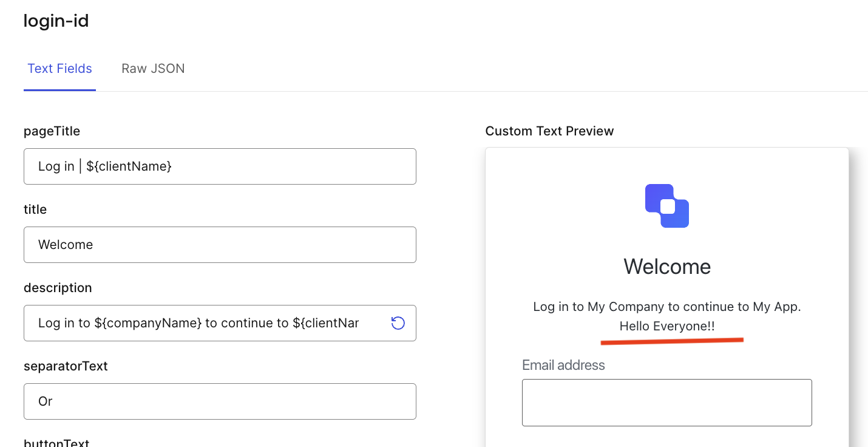The width and height of the screenshot is (868, 447).
Task: Focus the Email address box in preview
Action: 666,403
